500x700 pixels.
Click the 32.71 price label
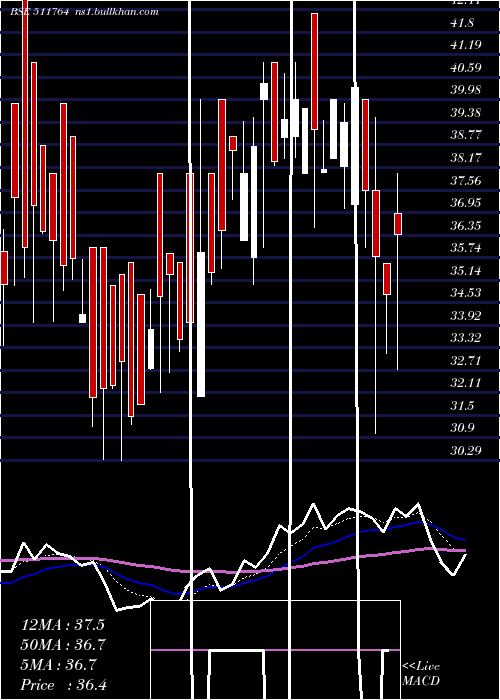(466, 361)
